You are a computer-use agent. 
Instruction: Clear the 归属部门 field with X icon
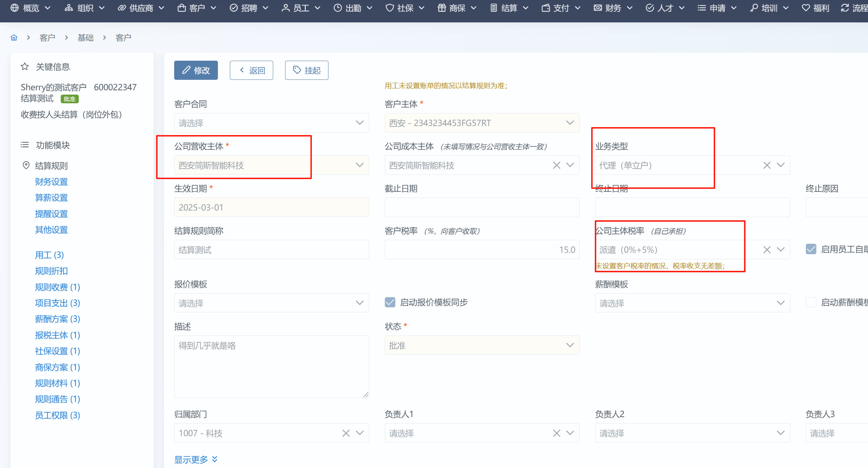click(x=346, y=433)
